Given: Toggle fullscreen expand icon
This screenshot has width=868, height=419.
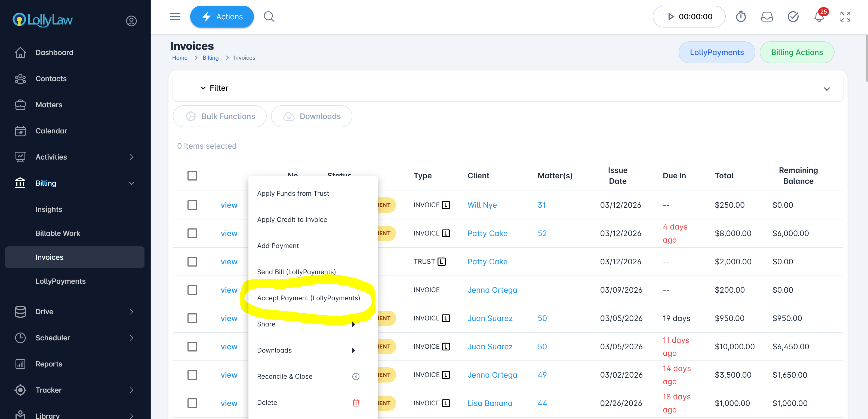Looking at the screenshot, I should (x=845, y=17).
